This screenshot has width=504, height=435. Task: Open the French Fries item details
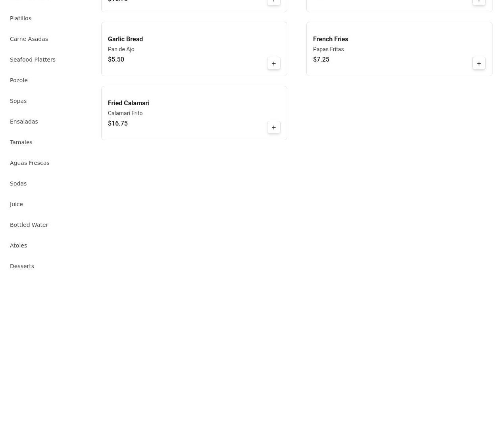point(331,39)
